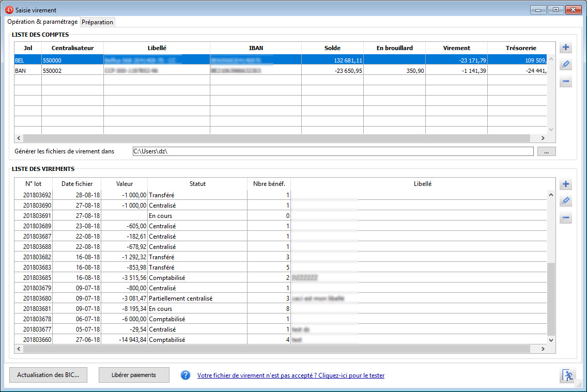Edit selected transfer with pencil icon
Screen dimensions: 587x392
click(x=566, y=201)
